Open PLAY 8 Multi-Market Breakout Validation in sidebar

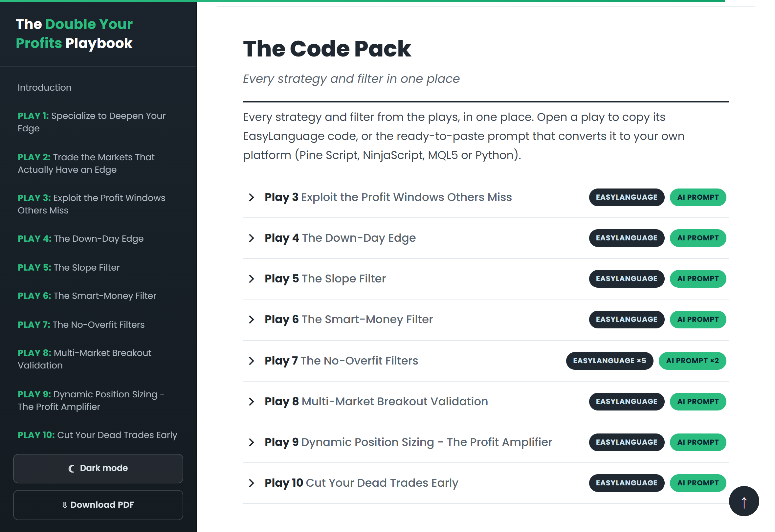tap(84, 359)
